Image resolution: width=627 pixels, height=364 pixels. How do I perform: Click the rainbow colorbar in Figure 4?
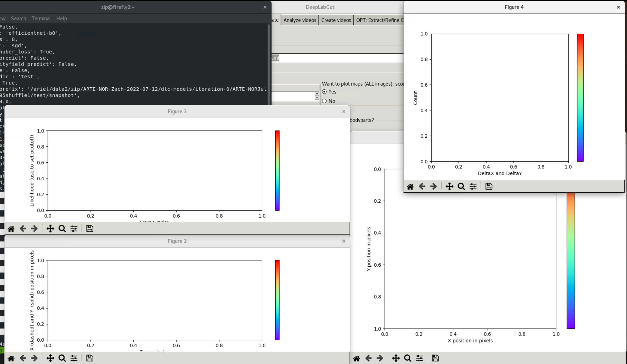pos(580,98)
